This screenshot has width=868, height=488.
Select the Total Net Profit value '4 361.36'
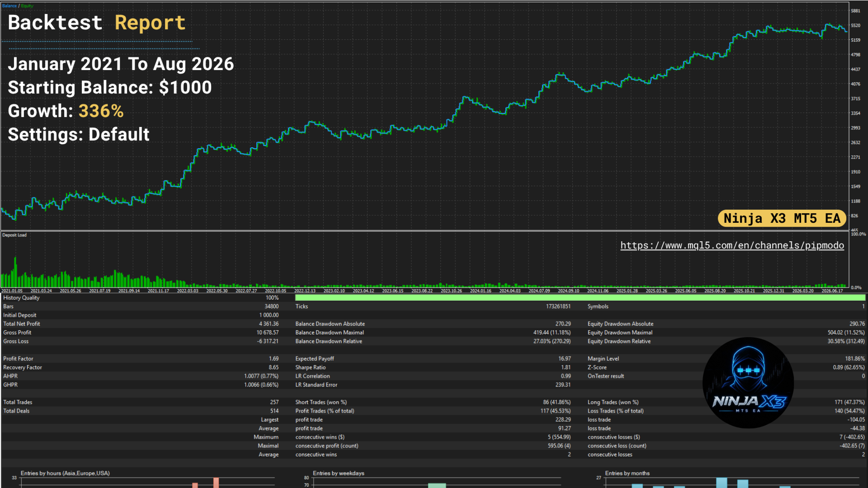[x=269, y=324]
